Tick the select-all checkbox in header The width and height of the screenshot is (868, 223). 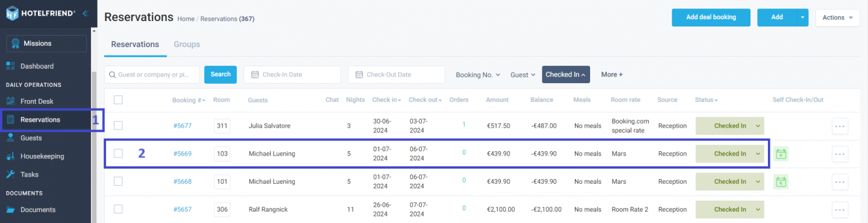(x=118, y=100)
